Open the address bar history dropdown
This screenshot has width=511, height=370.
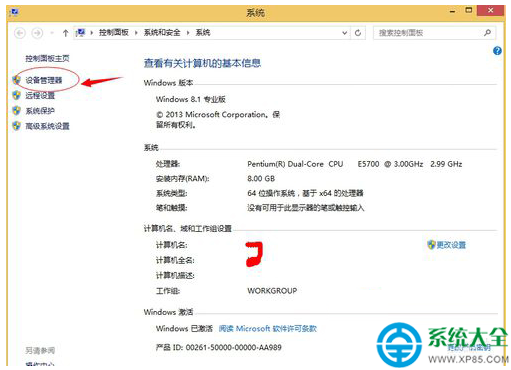pos(345,33)
